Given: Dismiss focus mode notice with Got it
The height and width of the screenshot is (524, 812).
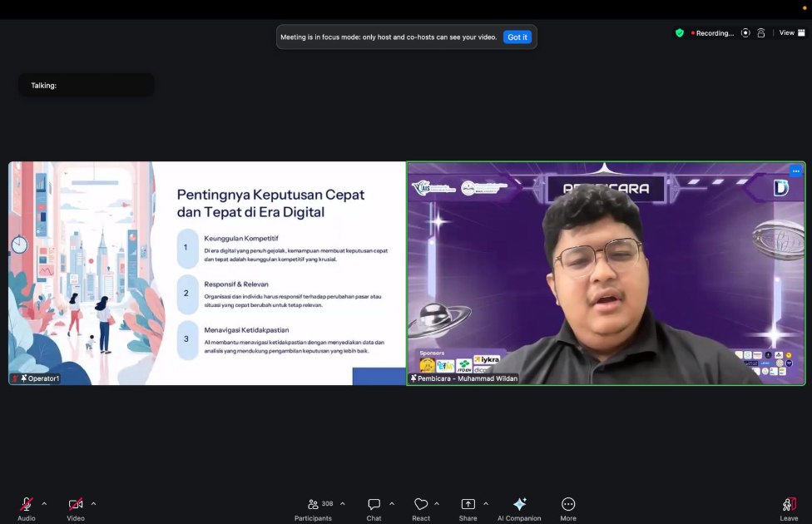Looking at the screenshot, I should click(517, 37).
